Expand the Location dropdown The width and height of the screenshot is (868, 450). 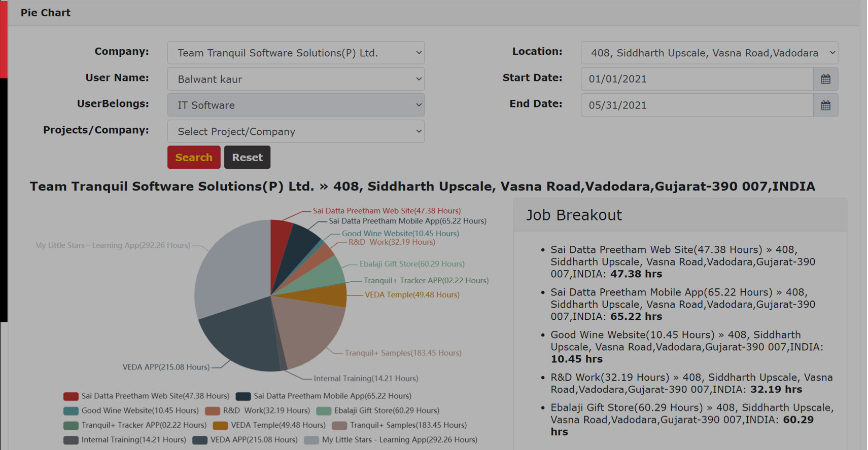click(x=709, y=53)
